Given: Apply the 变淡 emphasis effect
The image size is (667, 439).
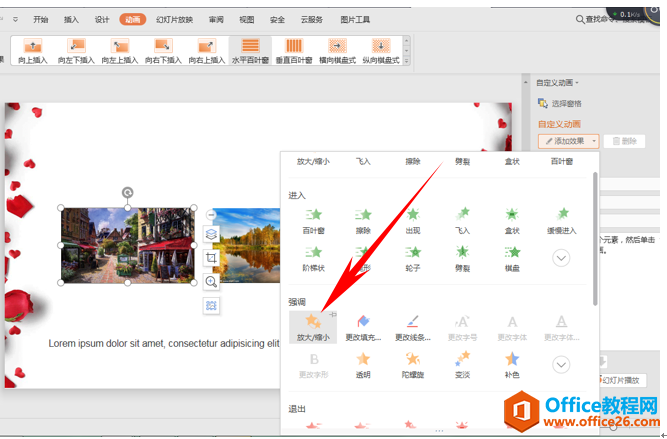Looking at the screenshot, I should [462, 365].
